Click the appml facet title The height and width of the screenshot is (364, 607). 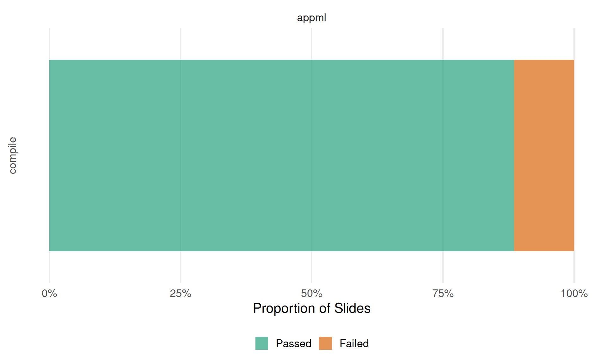point(311,18)
